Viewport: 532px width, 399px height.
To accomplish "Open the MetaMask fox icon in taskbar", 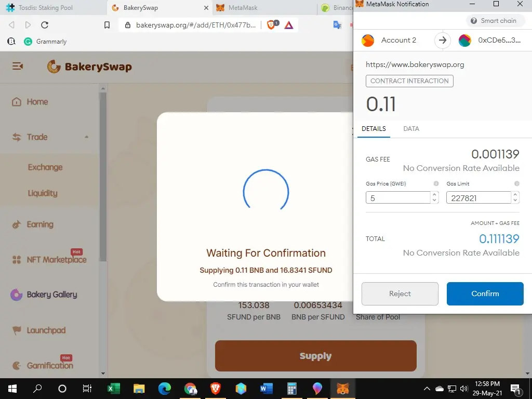I will pos(343,388).
